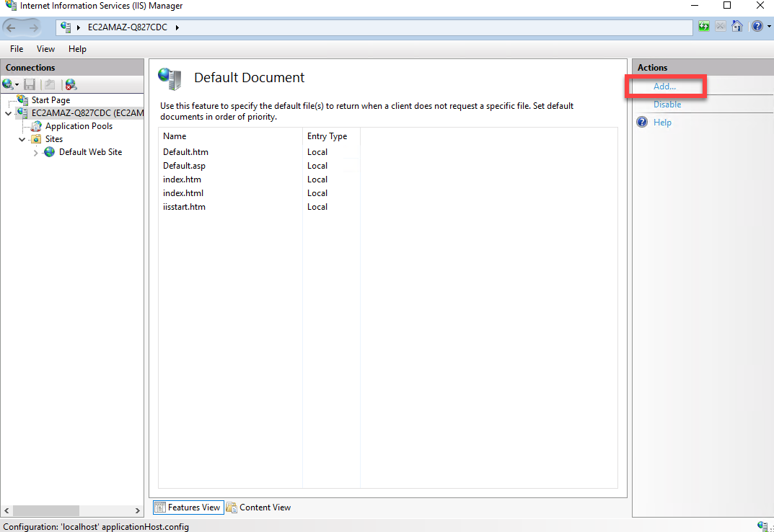Click the Disable action link
The height and width of the screenshot is (532, 774).
[667, 105]
